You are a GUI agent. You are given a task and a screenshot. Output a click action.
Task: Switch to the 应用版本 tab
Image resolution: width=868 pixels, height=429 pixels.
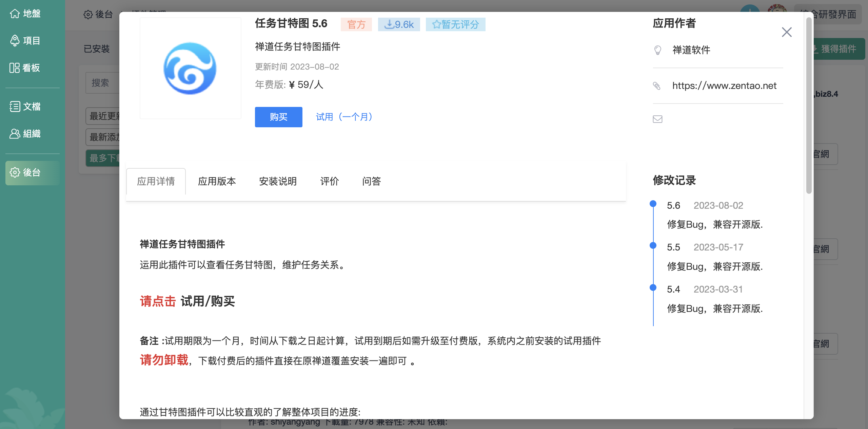click(x=217, y=181)
